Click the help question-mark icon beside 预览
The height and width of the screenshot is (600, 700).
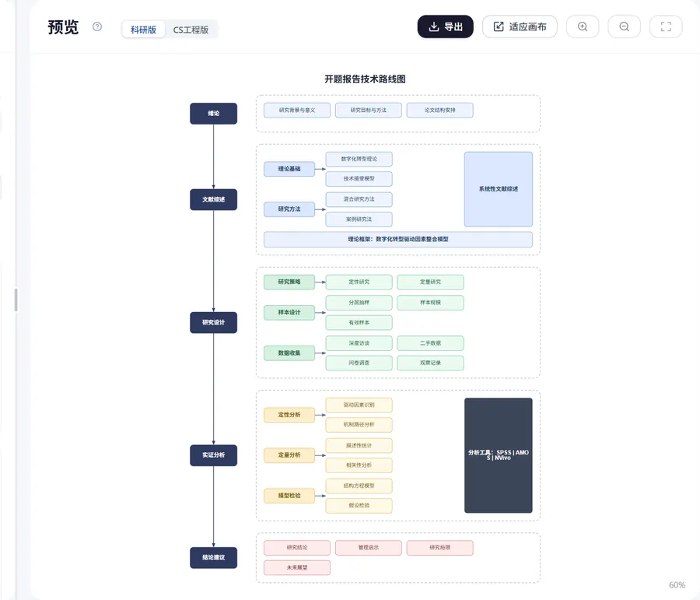click(x=97, y=26)
